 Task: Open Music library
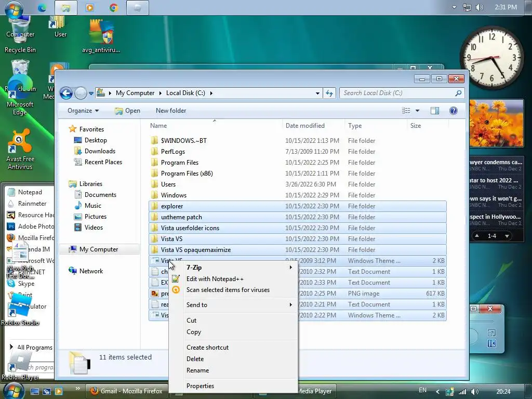pos(88,206)
